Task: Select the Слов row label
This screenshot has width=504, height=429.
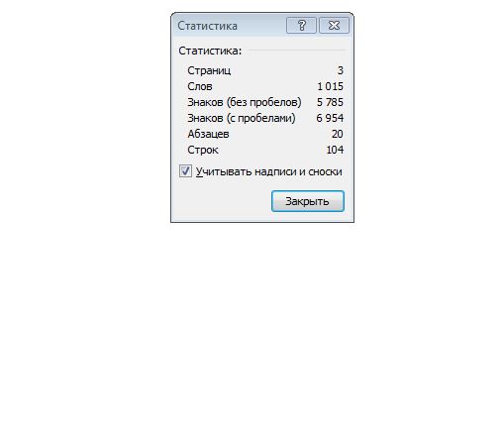Action: click(200, 86)
